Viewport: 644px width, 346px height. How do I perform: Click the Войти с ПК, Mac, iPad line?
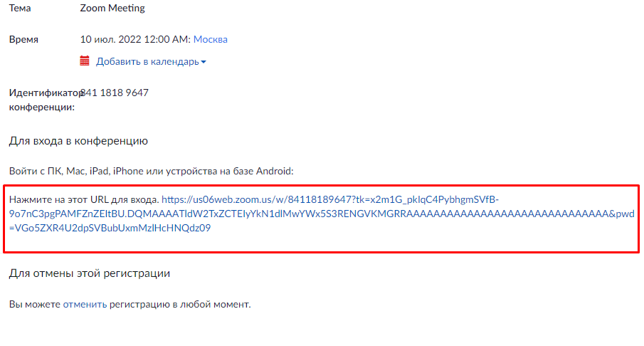click(151, 171)
